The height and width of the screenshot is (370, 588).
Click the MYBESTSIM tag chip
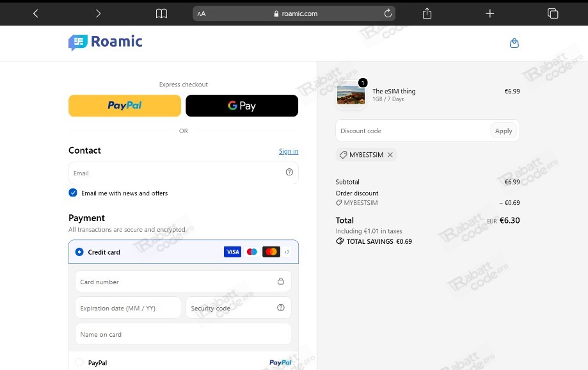click(x=366, y=155)
